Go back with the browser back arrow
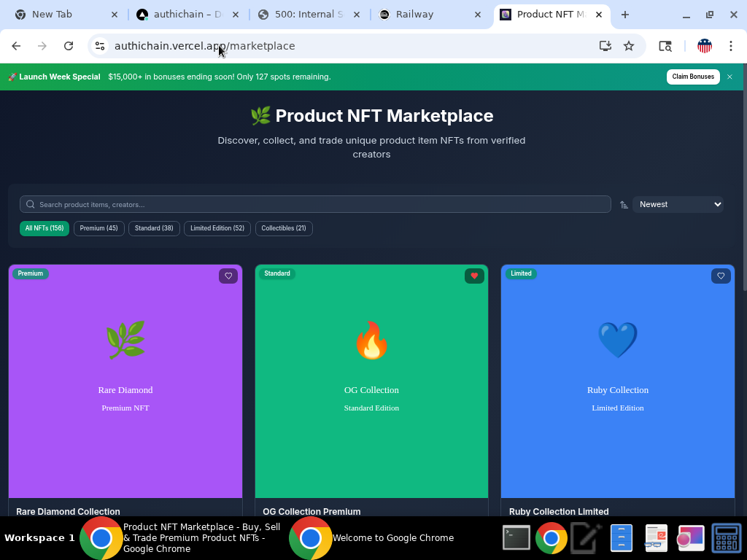The width and height of the screenshot is (747, 560). (x=16, y=46)
